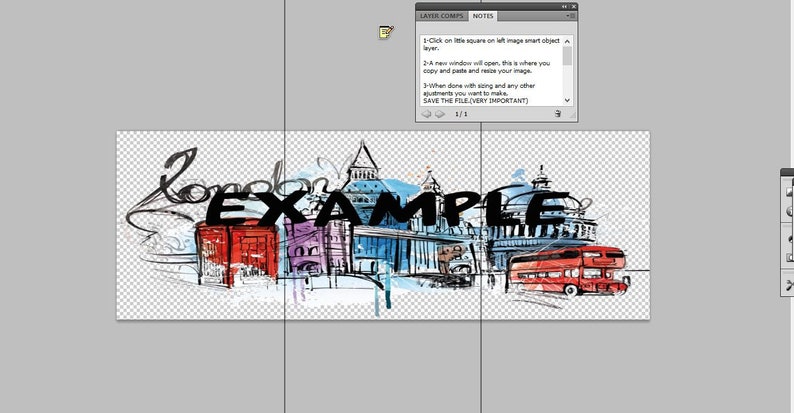Image resolution: width=794 pixels, height=413 pixels.
Task: Click the '1-Click on little square' note line
Action: (491, 40)
